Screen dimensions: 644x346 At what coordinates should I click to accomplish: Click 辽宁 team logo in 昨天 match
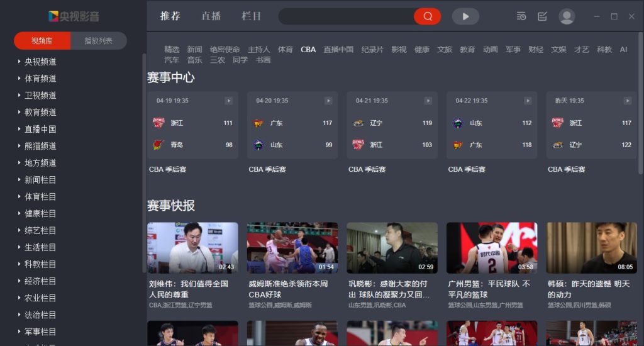click(557, 145)
